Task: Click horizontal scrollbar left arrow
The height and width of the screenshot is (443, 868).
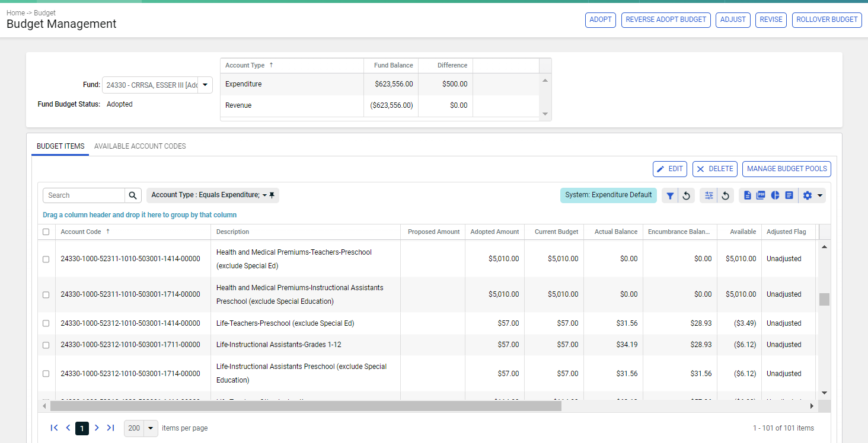Action: pyautogui.click(x=46, y=406)
